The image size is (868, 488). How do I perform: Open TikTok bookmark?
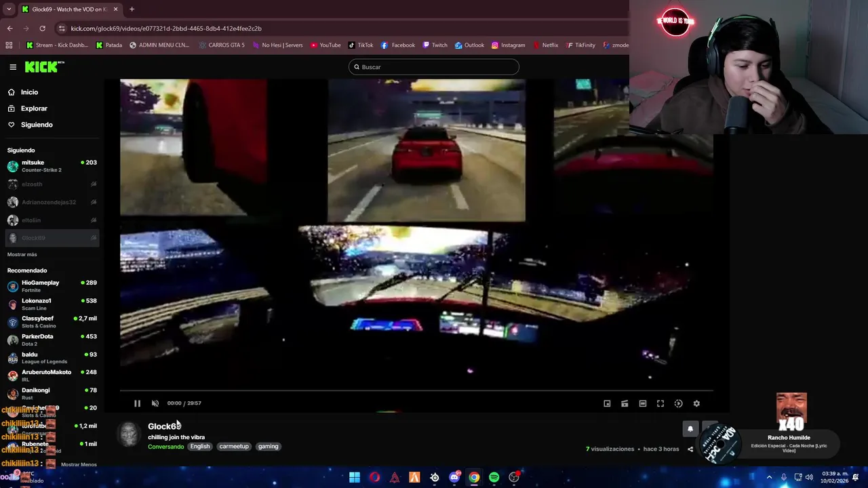tap(361, 45)
